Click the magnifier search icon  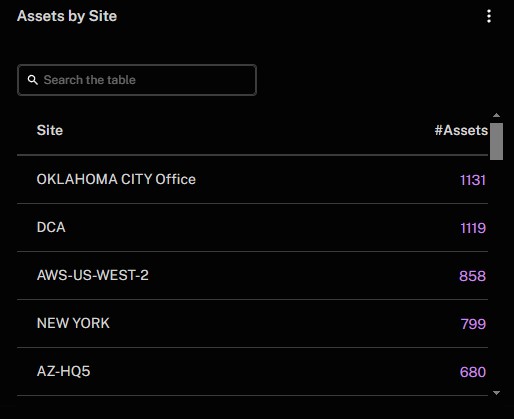pyautogui.click(x=33, y=80)
